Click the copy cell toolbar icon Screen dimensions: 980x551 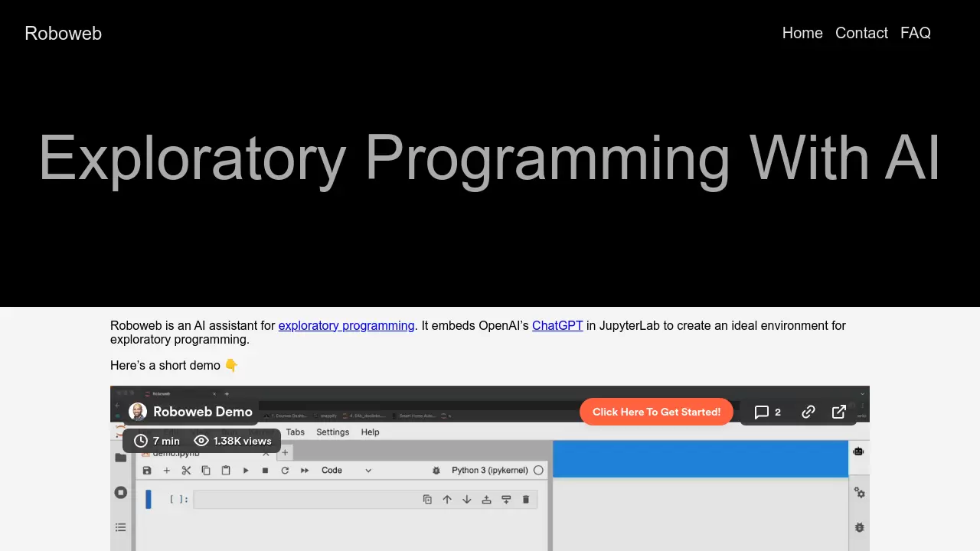pos(206,470)
